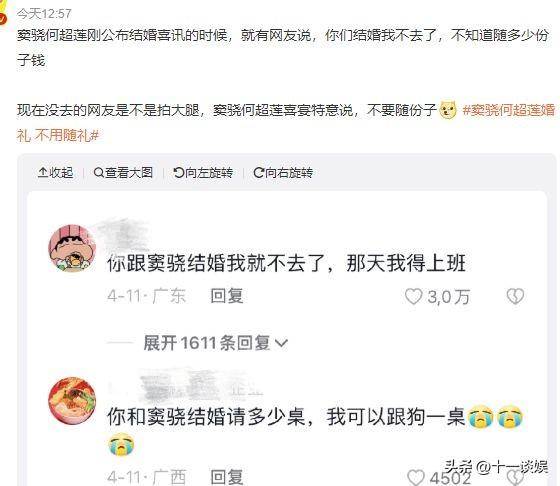This screenshot has width=560, height=486.
Task: Open 查看大图 to view large image
Action: point(123,173)
